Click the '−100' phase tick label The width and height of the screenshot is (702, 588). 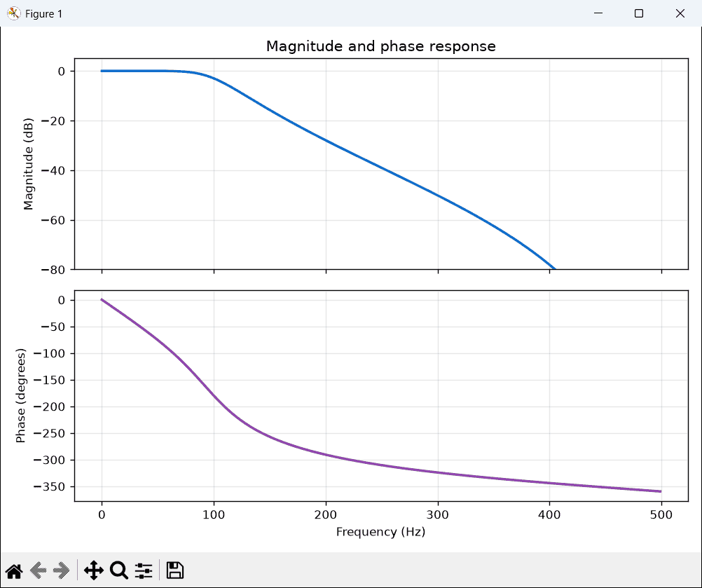coord(49,353)
